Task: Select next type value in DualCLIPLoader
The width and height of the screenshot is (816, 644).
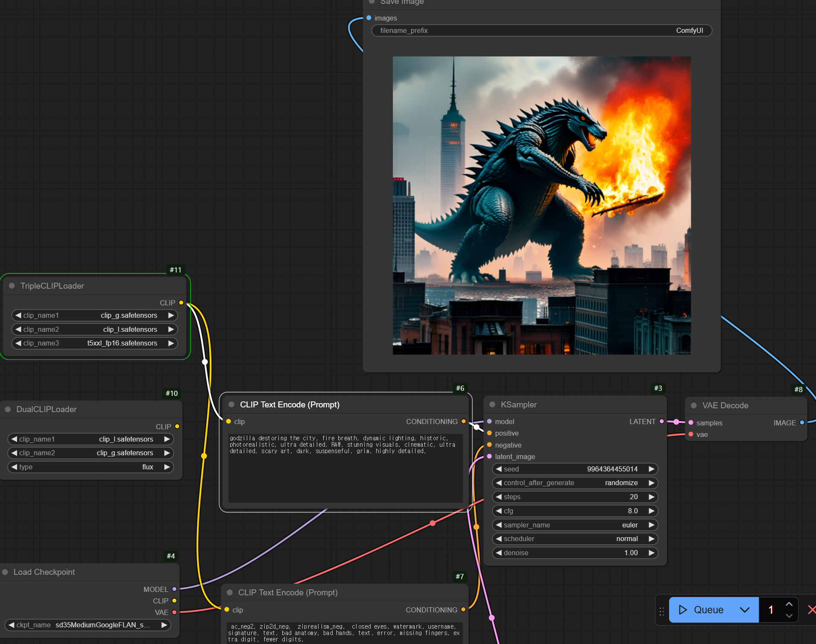Action: tap(167, 467)
